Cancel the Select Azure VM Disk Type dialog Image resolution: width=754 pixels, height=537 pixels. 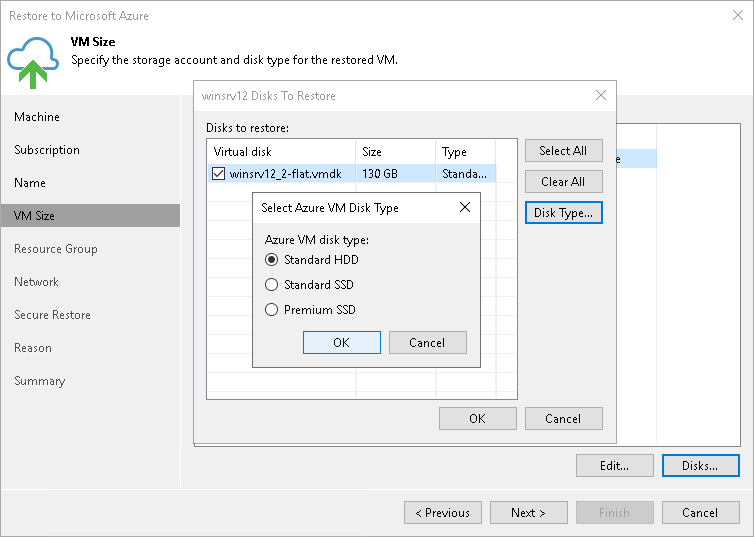point(427,342)
